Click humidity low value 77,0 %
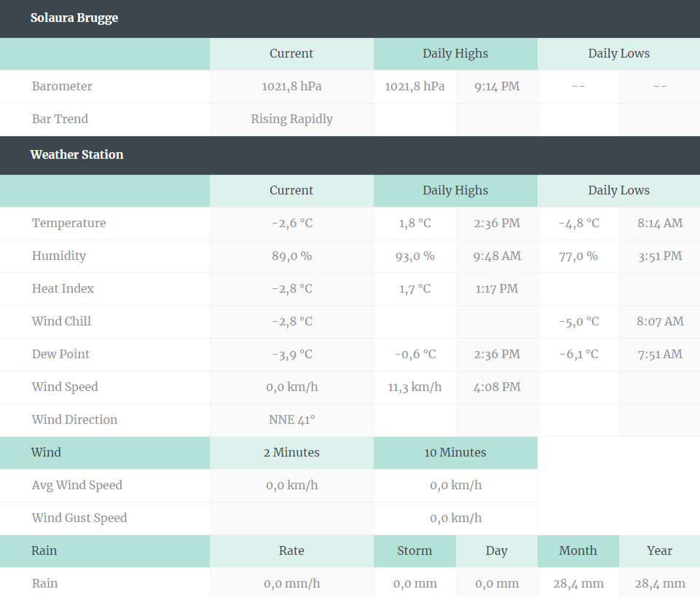The image size is (700, 597). (578, 256)
